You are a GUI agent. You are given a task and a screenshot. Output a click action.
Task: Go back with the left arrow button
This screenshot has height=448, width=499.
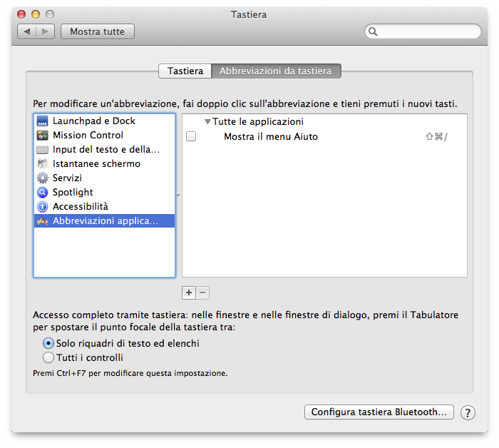tap(27, 31)
